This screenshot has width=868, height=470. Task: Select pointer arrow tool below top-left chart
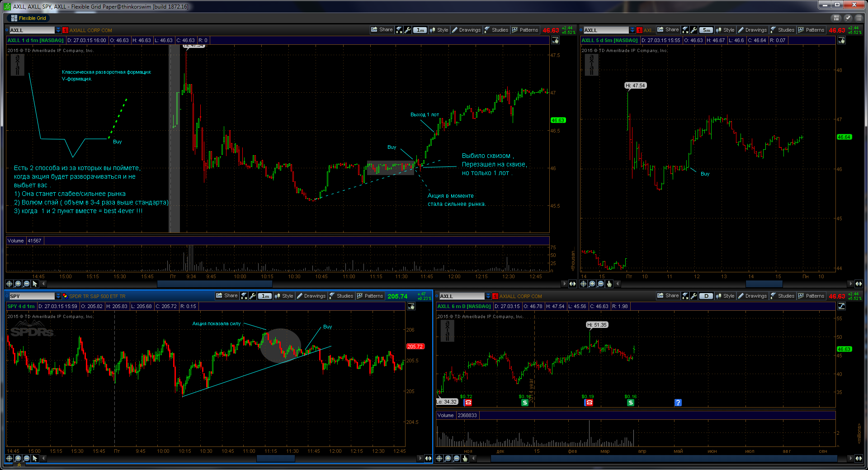(35, 284)
